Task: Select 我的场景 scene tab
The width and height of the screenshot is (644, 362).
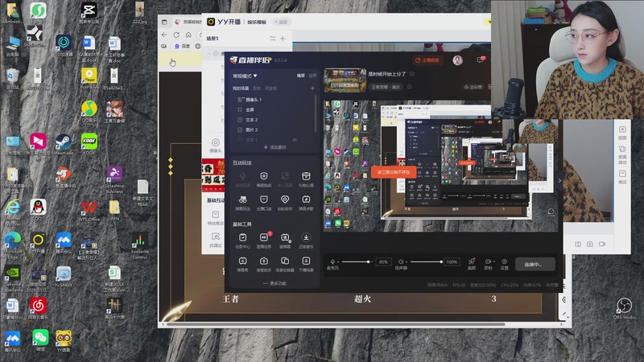Action: [x=241, y=88]
